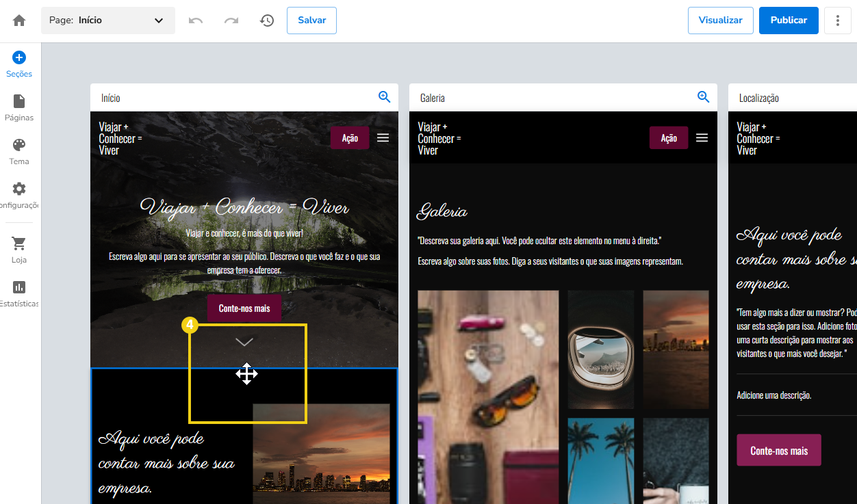This screenshot has width=857, height=504.
Task: Redo the last change
Action: pyautogui.click(x=231, y=21)
